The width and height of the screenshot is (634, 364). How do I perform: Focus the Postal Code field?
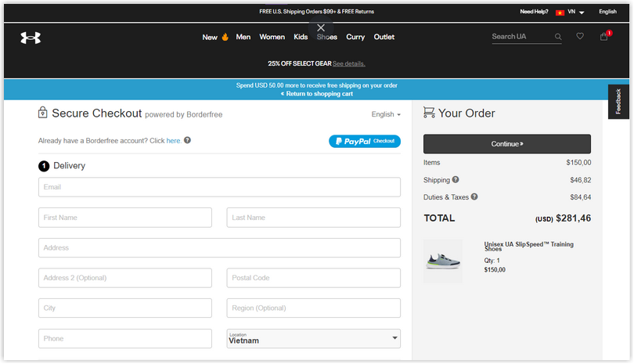[x=314, y=278]
